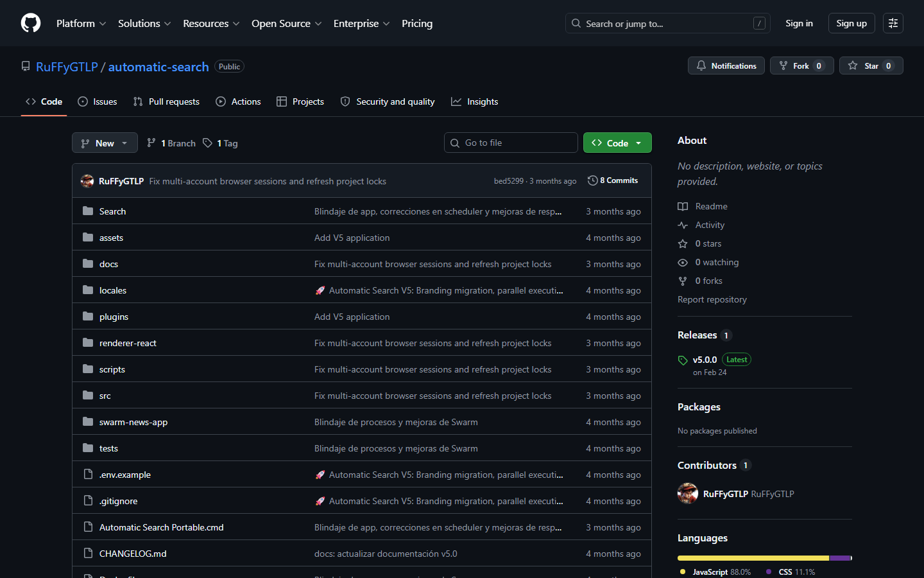Open the Sign up button
This screenshot has height=578, width=924.
click(851, 23)
